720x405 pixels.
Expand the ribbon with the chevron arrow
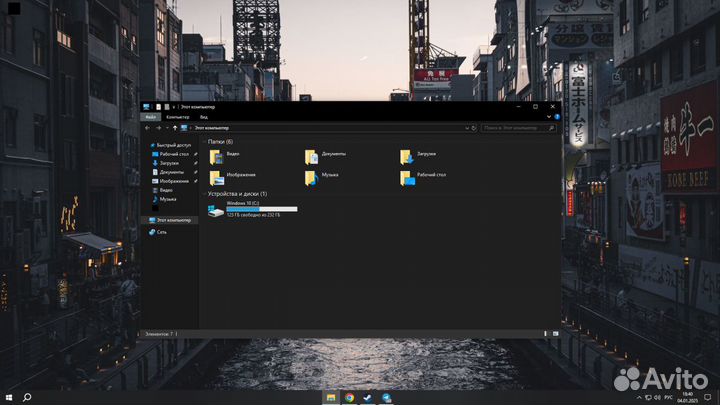point(548,117)
